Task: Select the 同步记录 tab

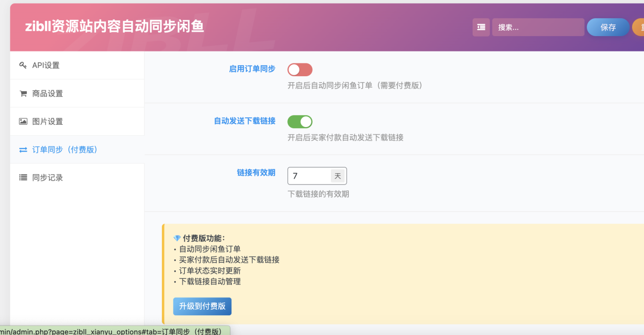Action: [x=48, y=178]
